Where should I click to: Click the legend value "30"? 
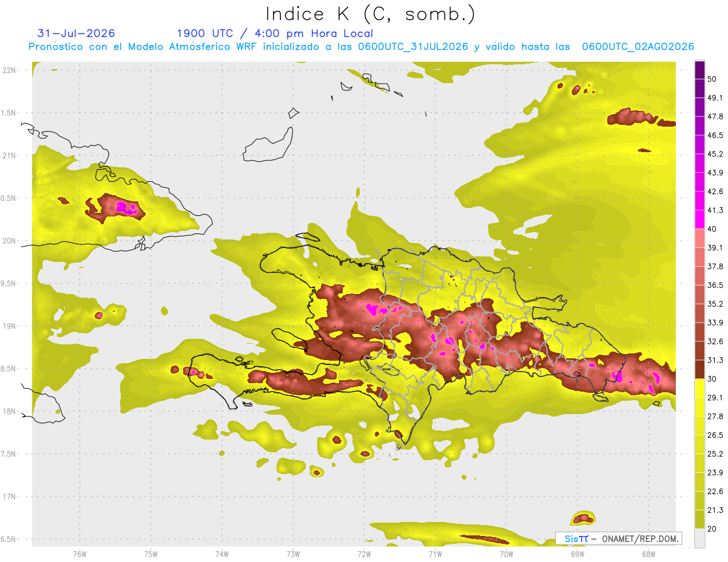point(713,379)
